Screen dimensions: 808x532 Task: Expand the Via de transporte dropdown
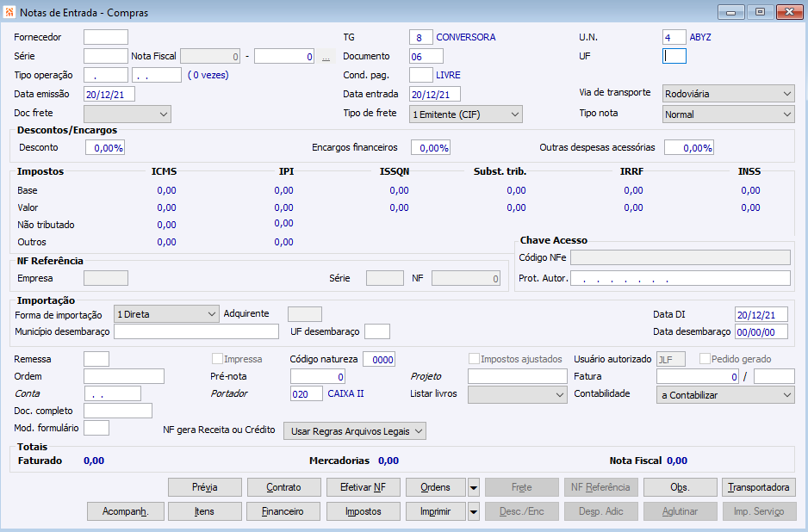click(728, 93)
